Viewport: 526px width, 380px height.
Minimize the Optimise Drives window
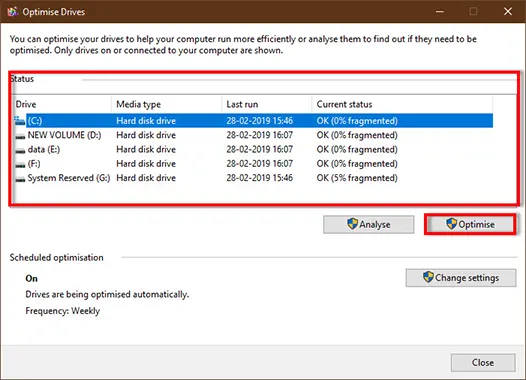(440, 12)
